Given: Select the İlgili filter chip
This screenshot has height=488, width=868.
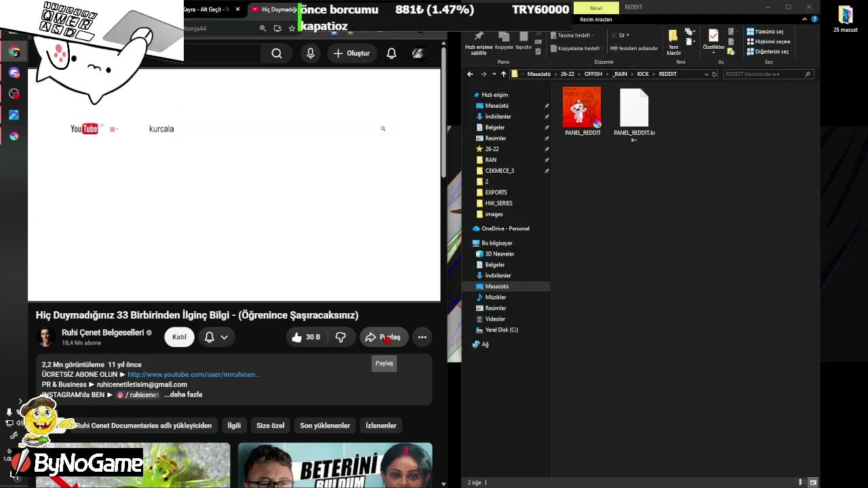Looking at the screenshot, I should coord(234,426).
